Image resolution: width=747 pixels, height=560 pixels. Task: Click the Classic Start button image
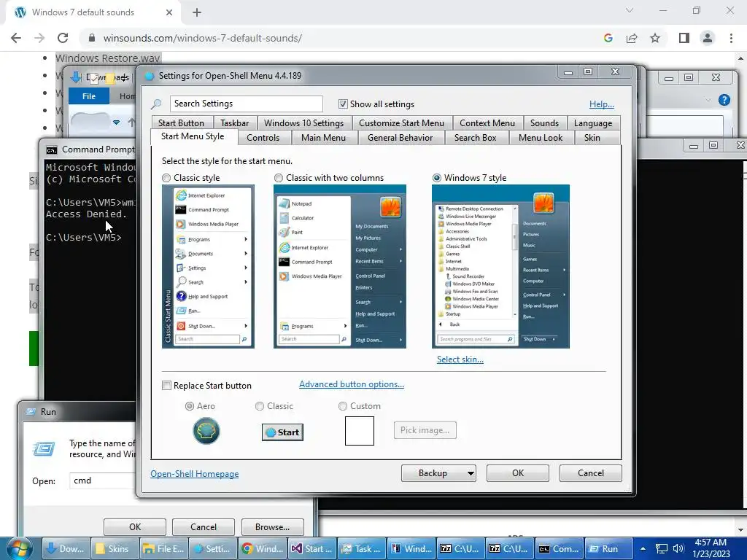tap(282, 432)
